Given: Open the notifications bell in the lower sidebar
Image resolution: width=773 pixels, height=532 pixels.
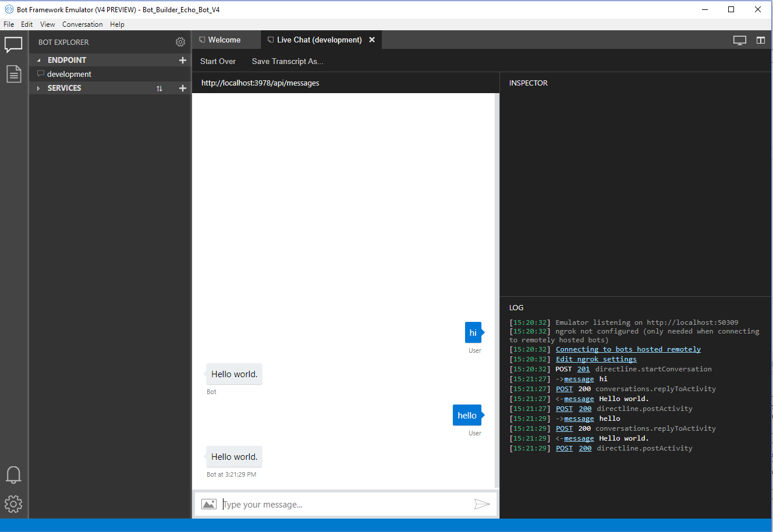Looking at the screenshot, I should 13,475.
